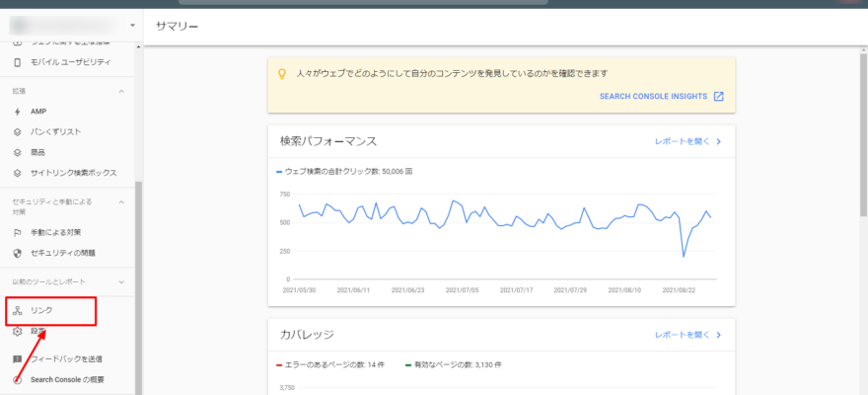Click the 手動による対策 flag icon
The height and width of the screenshot is (395, 868).
[18, 232]
